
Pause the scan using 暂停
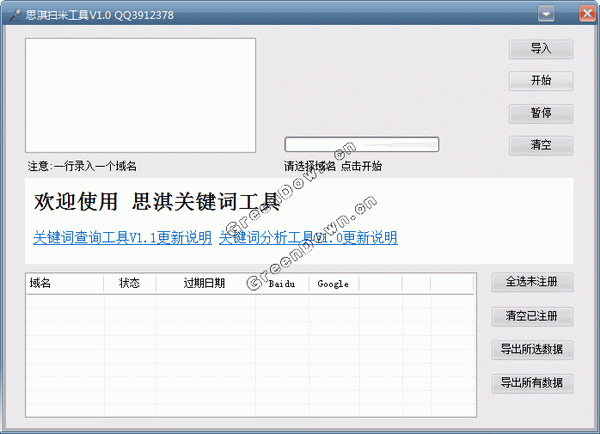541,113
